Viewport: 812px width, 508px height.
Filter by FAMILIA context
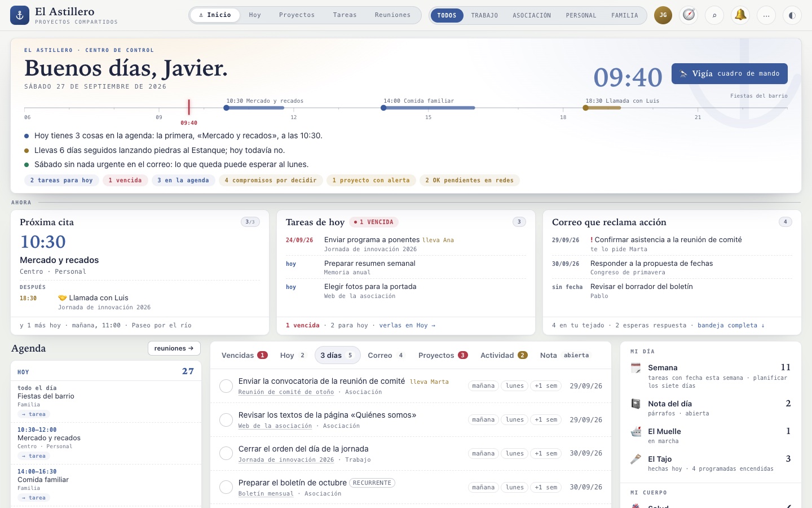click(625, 15)
